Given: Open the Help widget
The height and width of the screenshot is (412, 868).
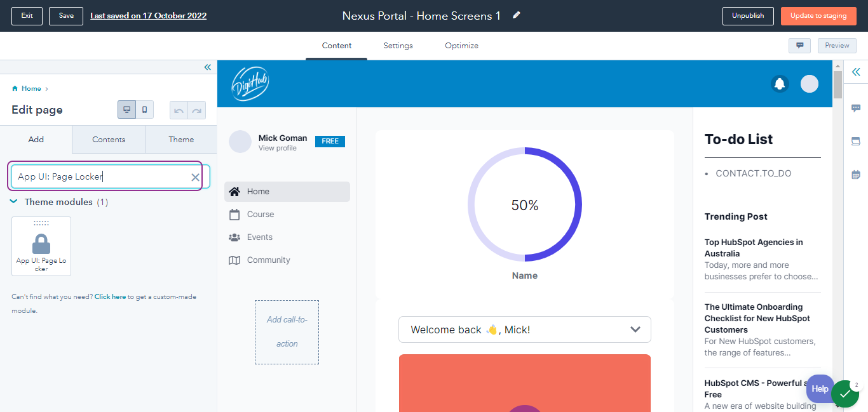Looking at the screenshot, I should pyautogui.click(x=820, y=389).
